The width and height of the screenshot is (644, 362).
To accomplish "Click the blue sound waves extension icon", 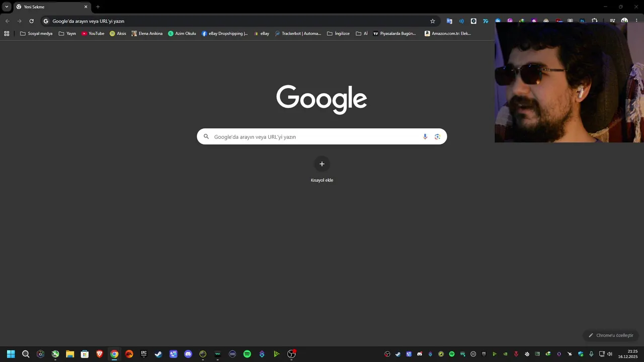I will coord(461,21).
